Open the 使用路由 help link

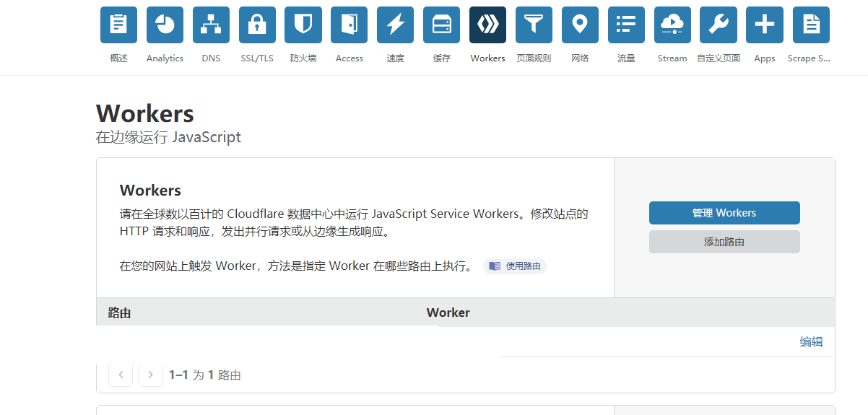[x=515, y=266]
